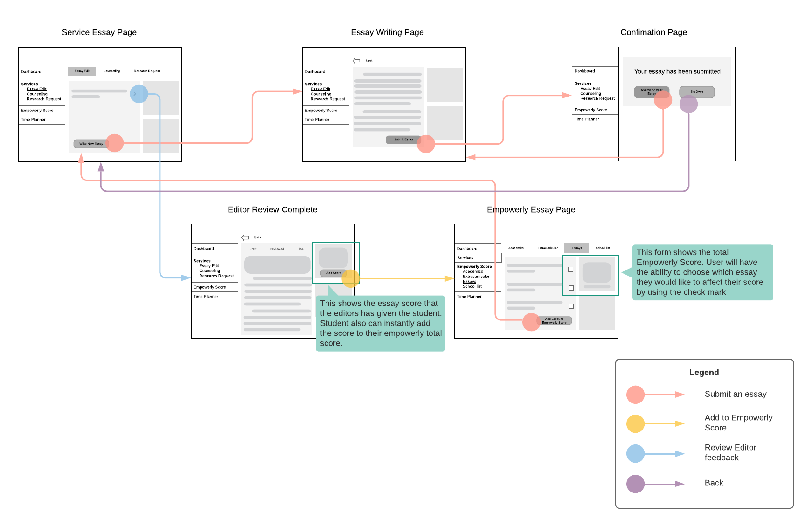Open Empowerly Score in Editor Review Complete sidebar

click(x=210, y=287)
